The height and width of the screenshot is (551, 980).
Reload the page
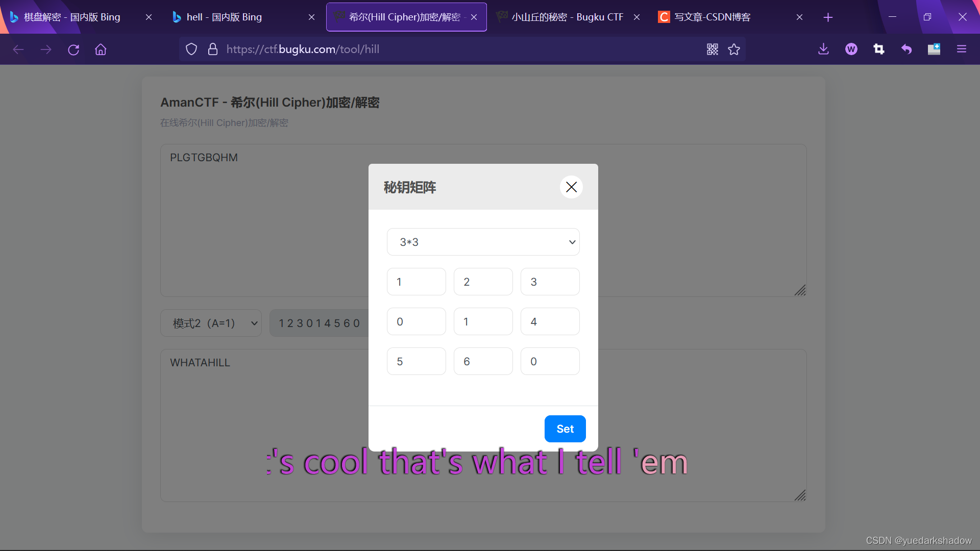[x=73, y=49]
